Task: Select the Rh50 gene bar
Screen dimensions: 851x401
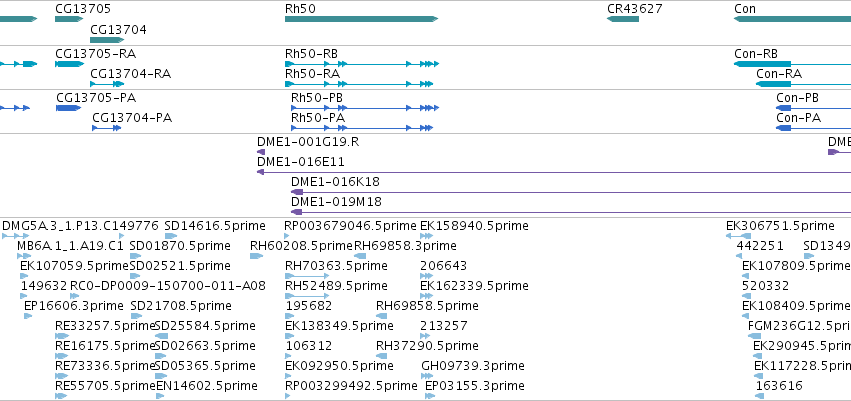Action: tap(361, 20)
